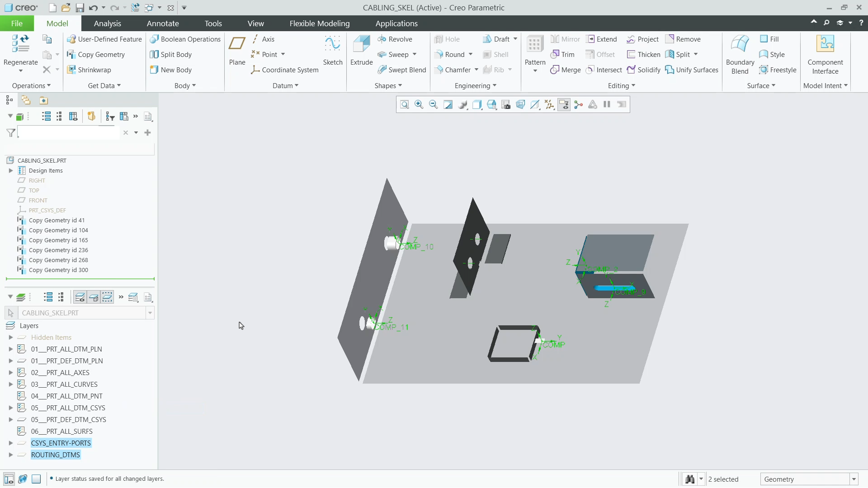This screenshot has height=488, width=868.
Task: Click the User-Defined Feature button
Action: (104, 39)
